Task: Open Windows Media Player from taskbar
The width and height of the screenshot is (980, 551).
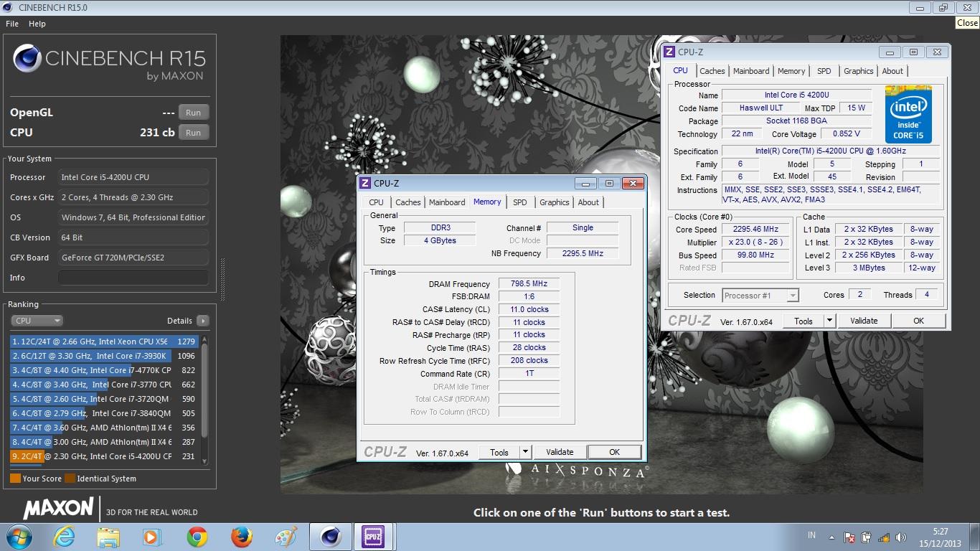Action: coord(152,537)
